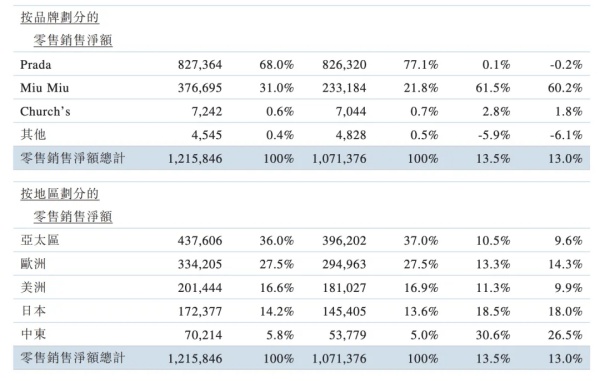Viewport: 600px width, 381px height.
Task: Click 零售銷售淨額總計 label in the bottom row
Action: pyautogui.click(x=73, y=358)
